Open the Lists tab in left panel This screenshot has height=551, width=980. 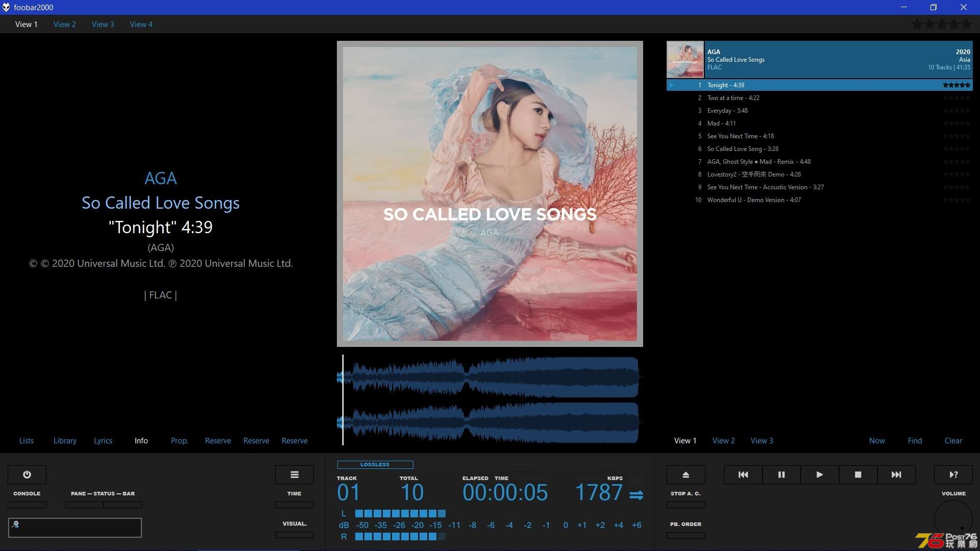tap(27, 441)
